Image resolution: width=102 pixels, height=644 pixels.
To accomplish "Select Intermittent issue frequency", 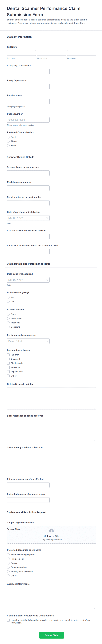I will point(8,319).
